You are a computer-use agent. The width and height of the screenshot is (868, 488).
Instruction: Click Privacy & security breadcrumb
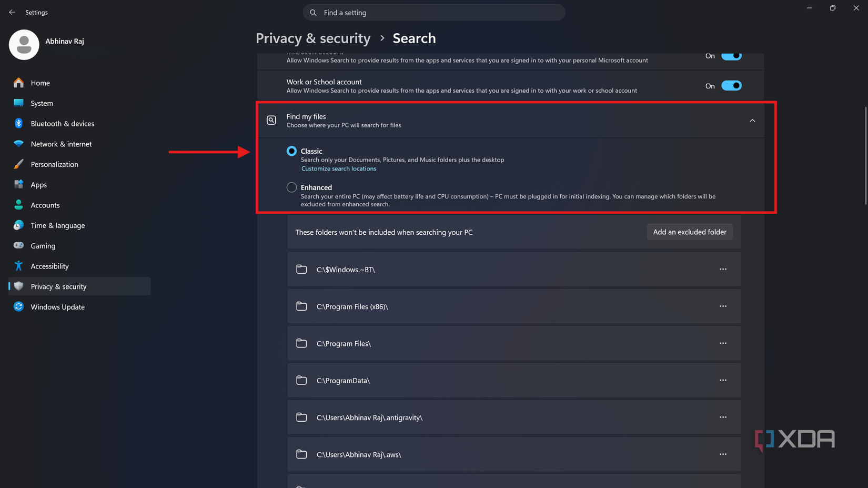pos(313,38)
